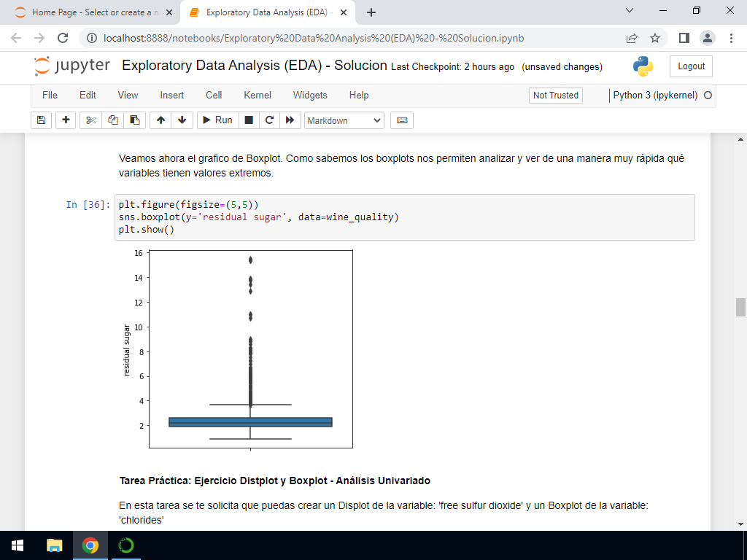747x560 pixels.
Task: Go forward in browser history
Action: (x=39, y=38)
